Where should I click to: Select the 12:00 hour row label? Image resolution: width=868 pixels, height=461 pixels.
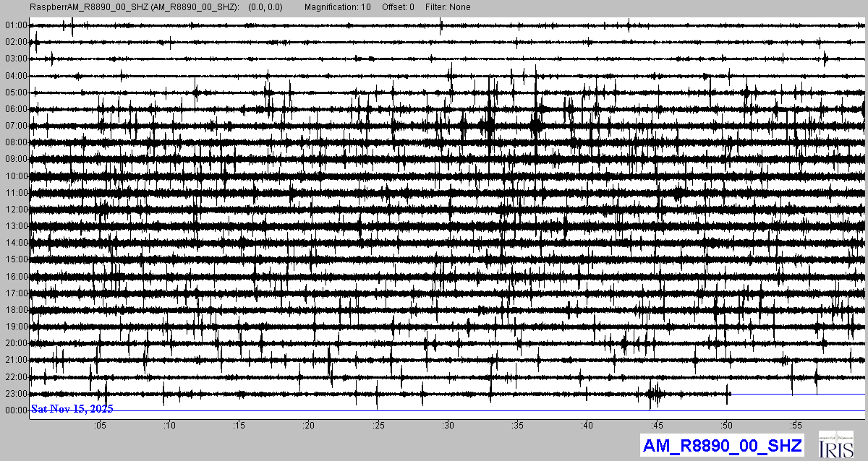click(x=16, y=210)
